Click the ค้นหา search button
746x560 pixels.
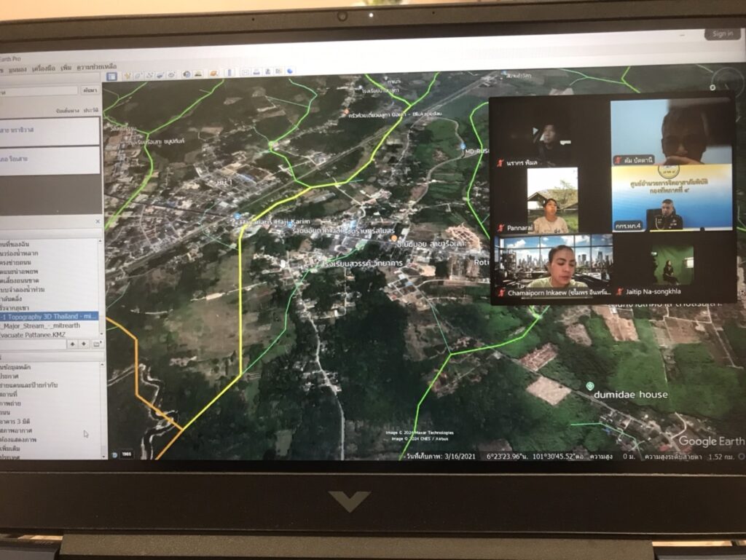point(90,90)
